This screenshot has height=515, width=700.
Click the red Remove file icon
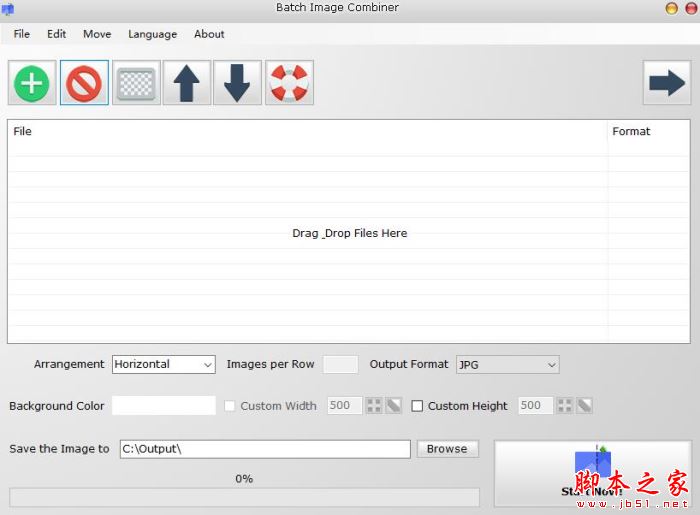click(84, 83)
